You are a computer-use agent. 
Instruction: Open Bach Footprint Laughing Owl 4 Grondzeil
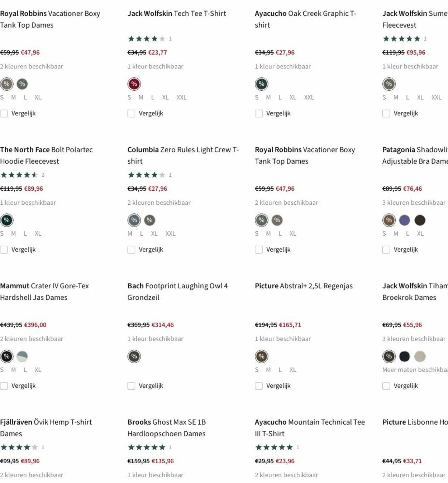(x=177, y=292)
